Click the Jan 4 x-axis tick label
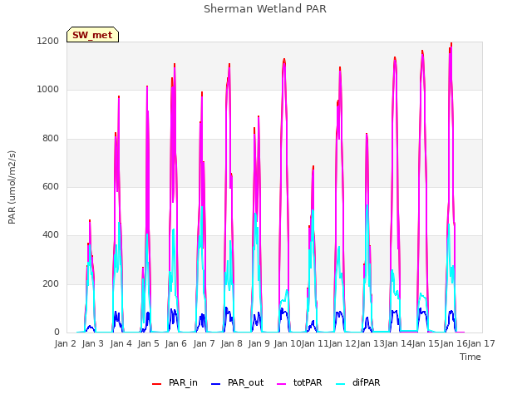 point(121,343)
